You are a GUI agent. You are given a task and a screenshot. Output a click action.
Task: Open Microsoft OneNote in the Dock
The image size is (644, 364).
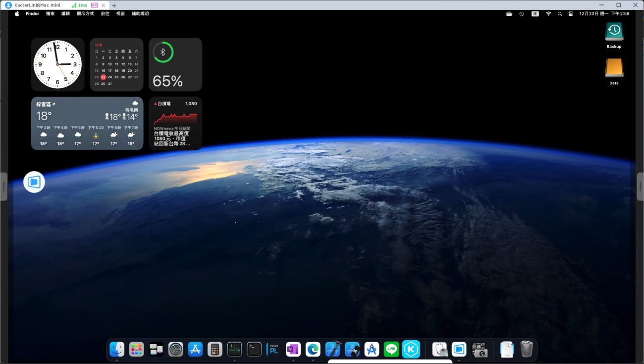[x=293, y=349]
